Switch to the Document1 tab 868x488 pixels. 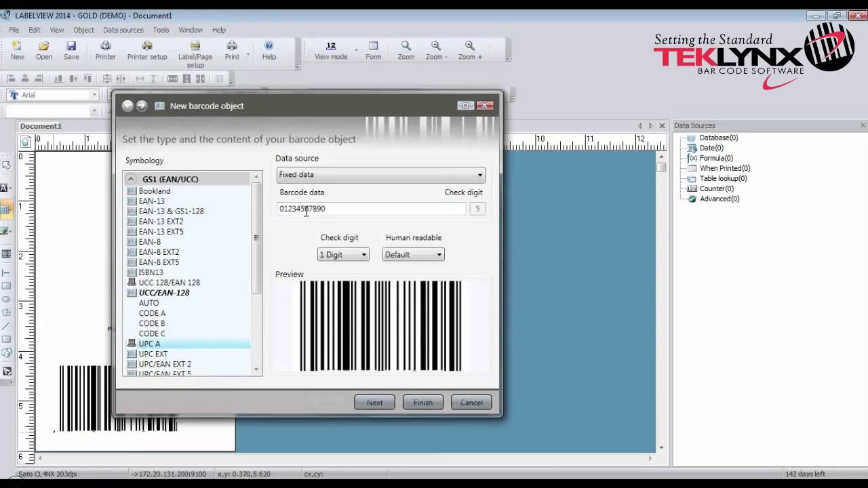[41, 126]
